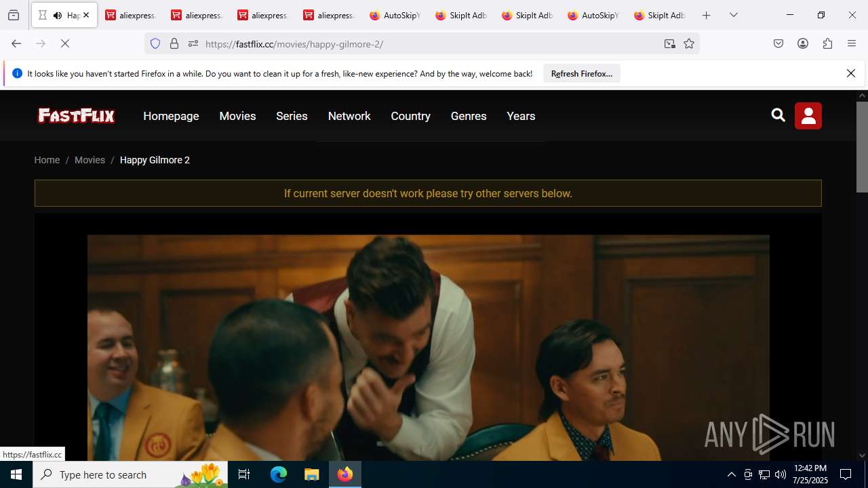Open the Network menu

pyautogui.click(x=349, y=116)
